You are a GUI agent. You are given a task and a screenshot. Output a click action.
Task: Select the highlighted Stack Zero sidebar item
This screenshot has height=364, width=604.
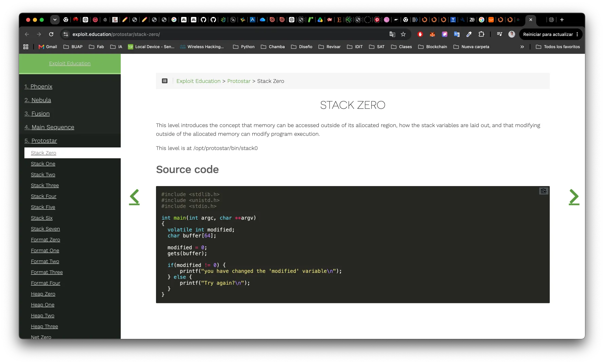[73, 153]
